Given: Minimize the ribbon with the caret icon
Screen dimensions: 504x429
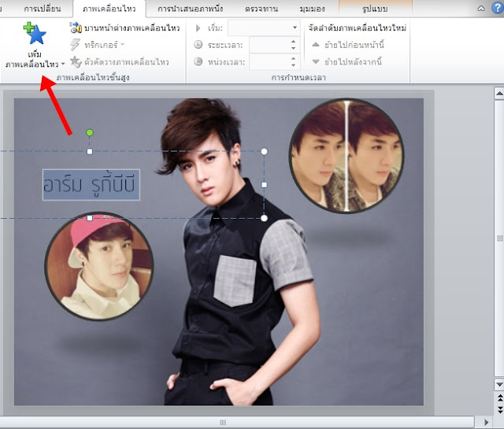Looking at the screenshot, I should click(481, 9).
